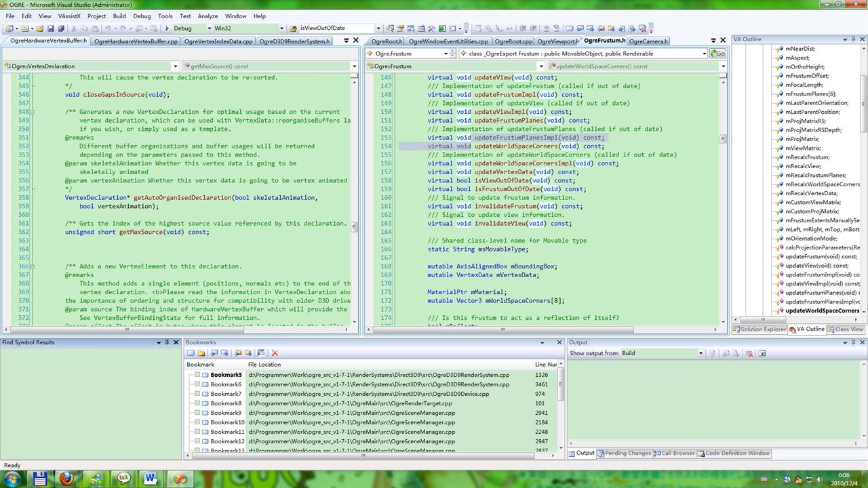868x488 pixels.
Task: Click the Decrease Indent toolbar icon
Action: coord(522,28)
